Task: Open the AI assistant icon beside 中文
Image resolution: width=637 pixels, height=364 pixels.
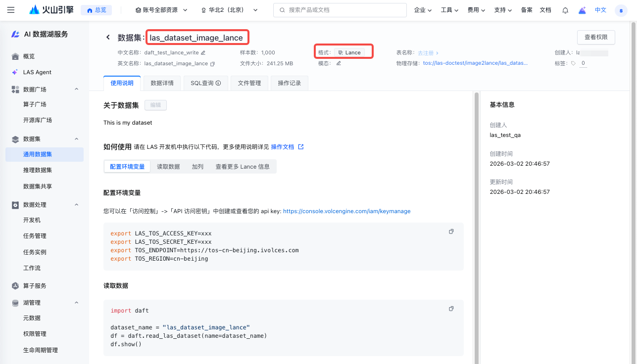Action: [582, 10]
